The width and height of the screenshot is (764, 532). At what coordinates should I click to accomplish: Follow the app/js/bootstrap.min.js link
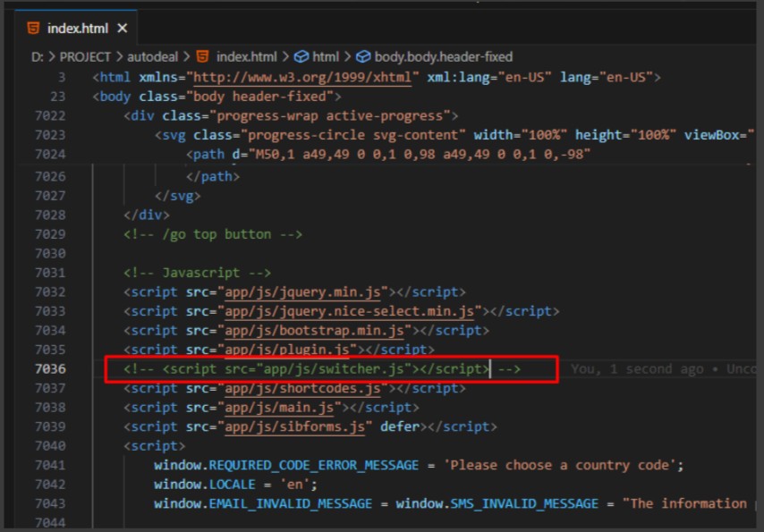(314, 331)
